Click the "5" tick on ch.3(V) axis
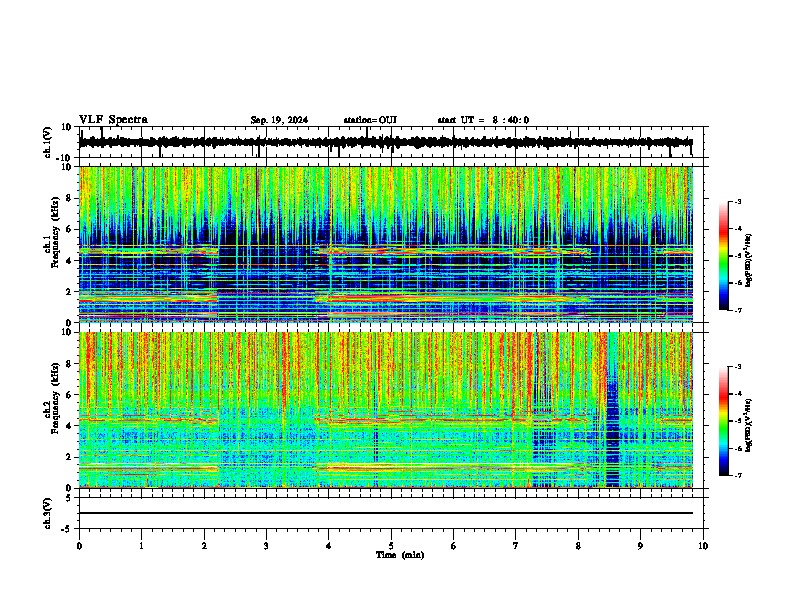Viewport: 792px width, 612px height. pos(70,498)
